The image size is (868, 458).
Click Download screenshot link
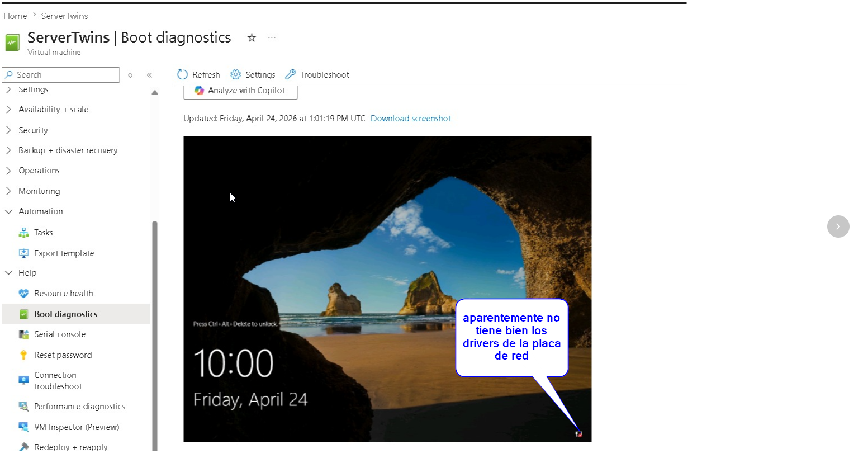click(411, 119)
